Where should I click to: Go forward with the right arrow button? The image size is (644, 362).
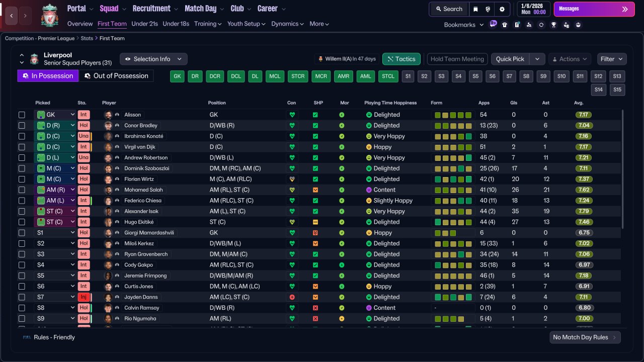coord(26,16)
